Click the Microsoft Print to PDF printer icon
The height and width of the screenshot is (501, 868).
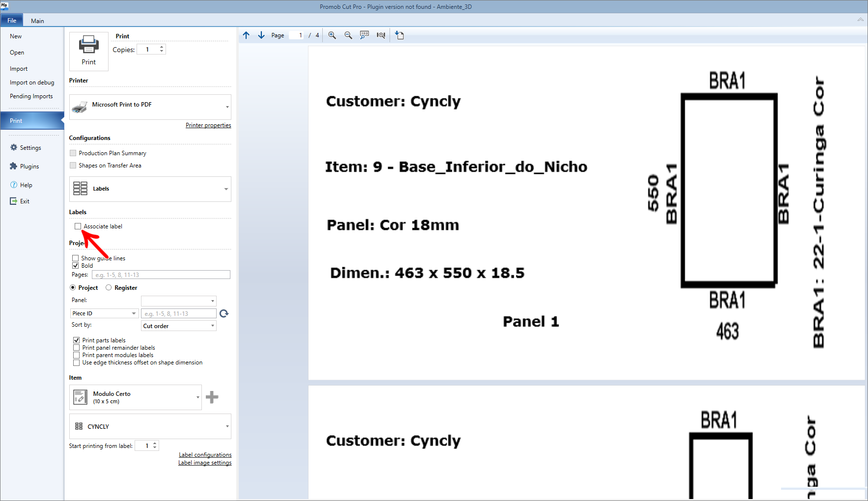(80, 107)
